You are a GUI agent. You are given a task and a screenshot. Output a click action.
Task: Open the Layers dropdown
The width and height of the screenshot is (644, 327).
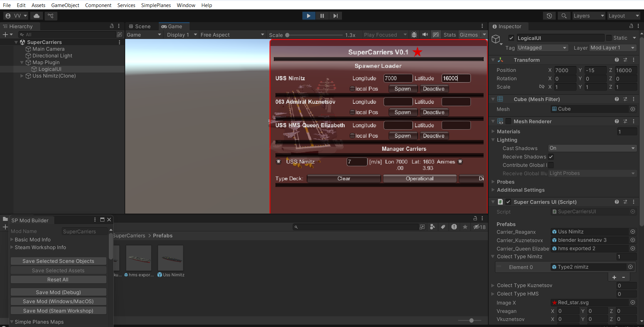coord(589,16)
